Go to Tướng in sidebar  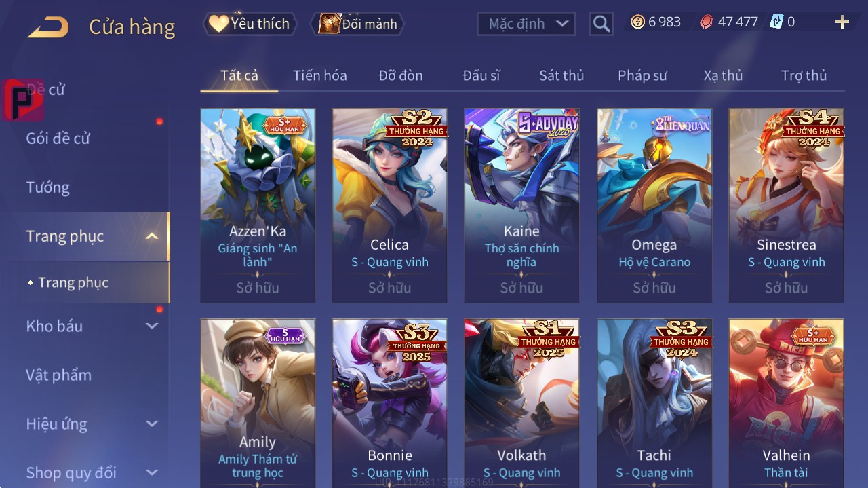click(48, 187)
